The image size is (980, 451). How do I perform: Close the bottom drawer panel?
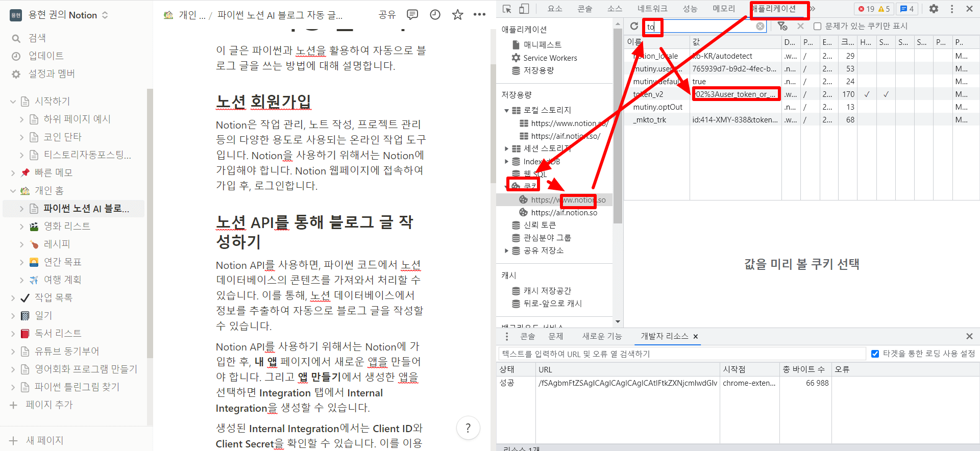(969, 336)
